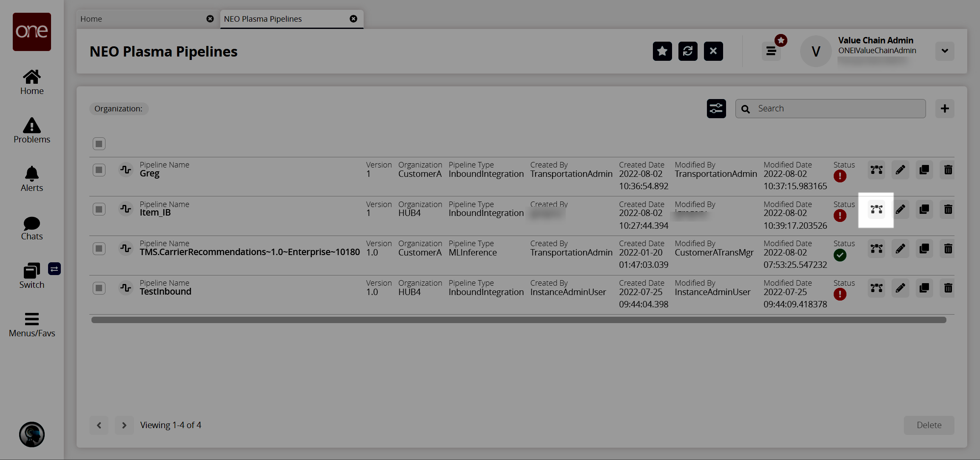Delete the TMS.CarrierRecommendations pipeline via trash icon

pos(948,249)
